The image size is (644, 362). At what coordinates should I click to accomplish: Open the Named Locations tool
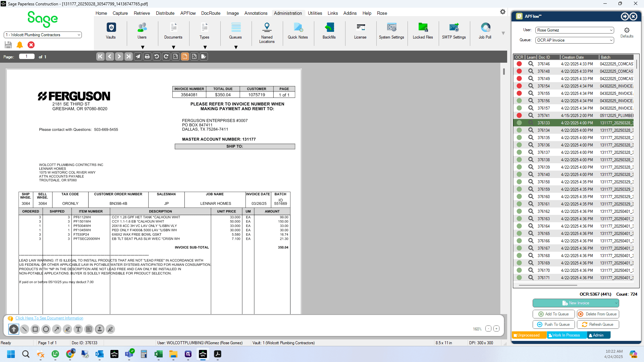coord(267,33)
